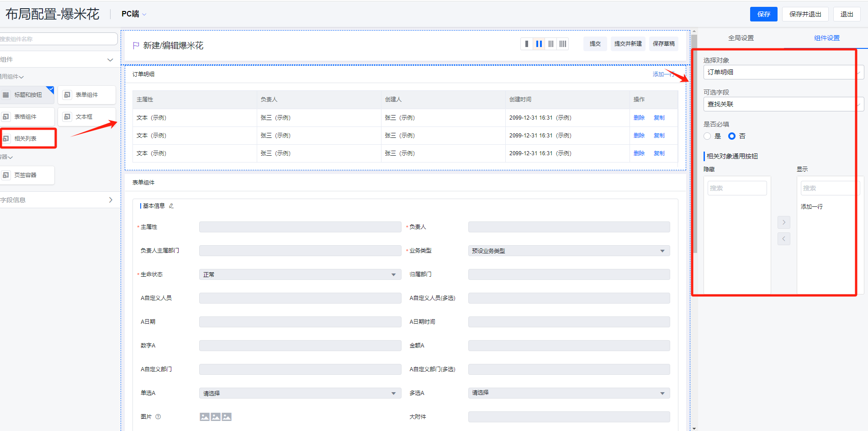Click the edit pencil next to 基本信息
The width and height of the screenshot is (868, 431).
[171, 206]
